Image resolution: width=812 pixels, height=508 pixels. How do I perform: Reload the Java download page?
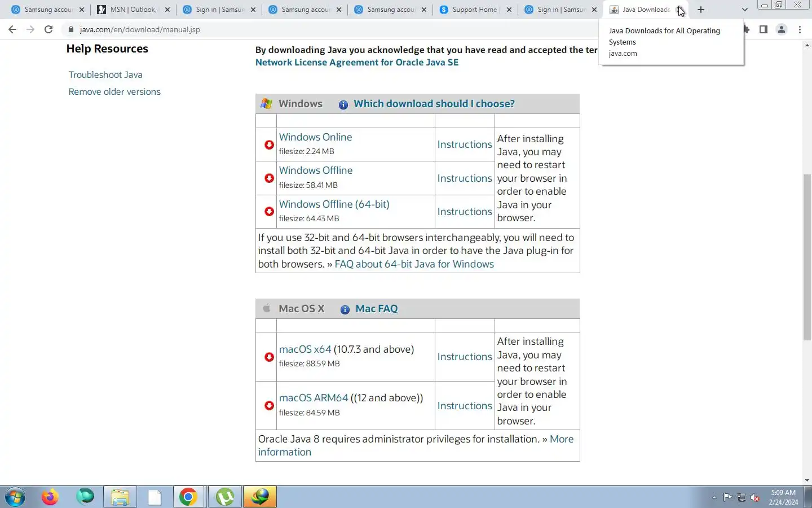(x=48, y=29)
